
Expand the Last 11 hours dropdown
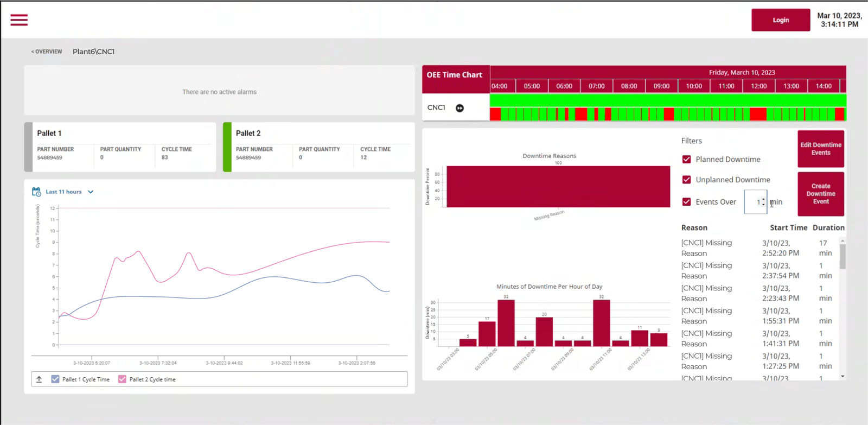click(x=91, y=192)
